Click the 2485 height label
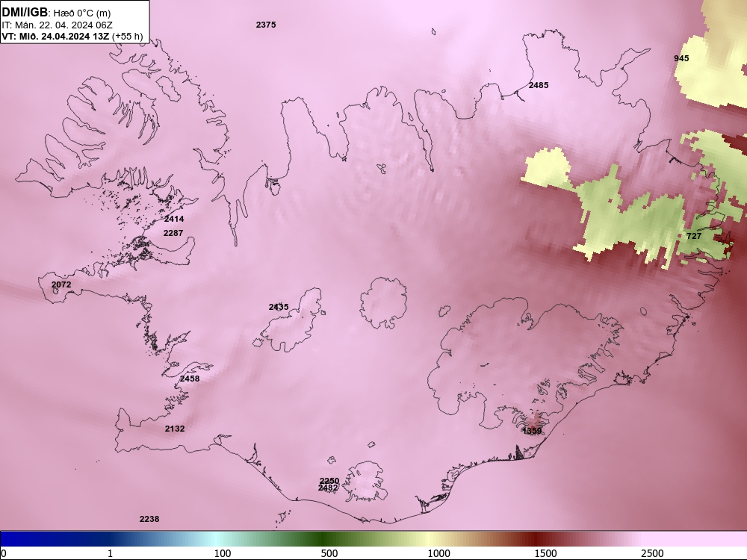The image size is (747, 560). pyautogui.click(x=539, y=85)
